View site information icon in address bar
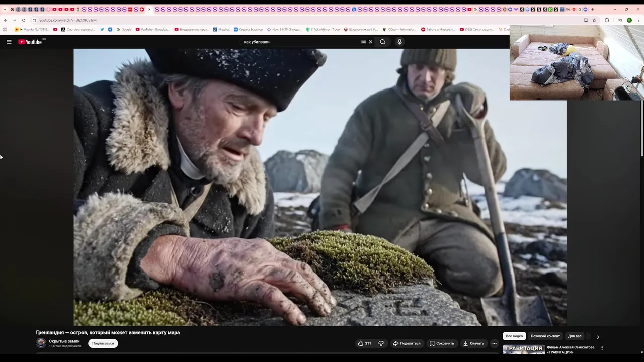Image resolution: width=644 pixels, height=362 pixels. [34, 20]
